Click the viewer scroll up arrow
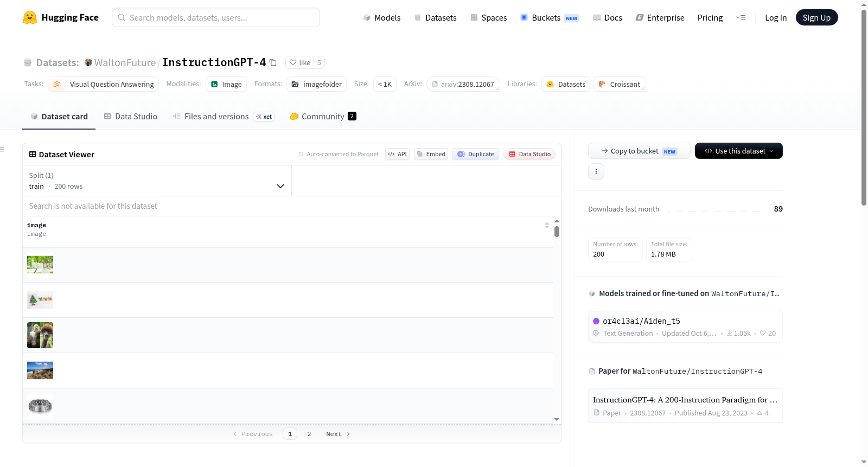868x467 pixels. point(557,221)
